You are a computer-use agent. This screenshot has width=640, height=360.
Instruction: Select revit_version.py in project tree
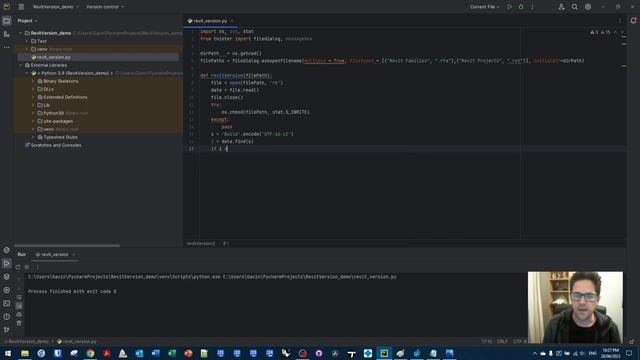tap(53, 57)
